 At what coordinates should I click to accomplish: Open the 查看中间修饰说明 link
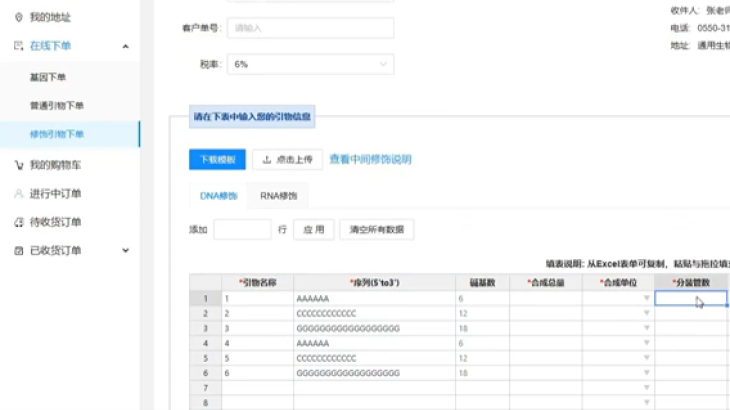[x=370, y=159]
